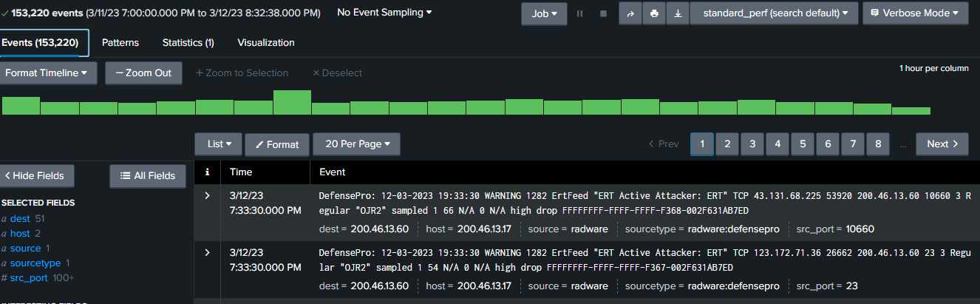Open the standard_perf search mode dropdown
The height and width of the screenshot is (304, 980).
tap(774, 13)
